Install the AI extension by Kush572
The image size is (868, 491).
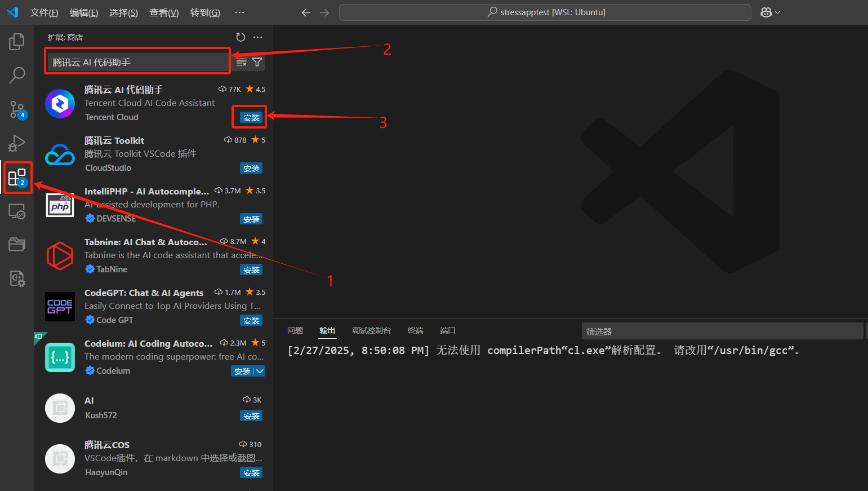pos(251,415)
